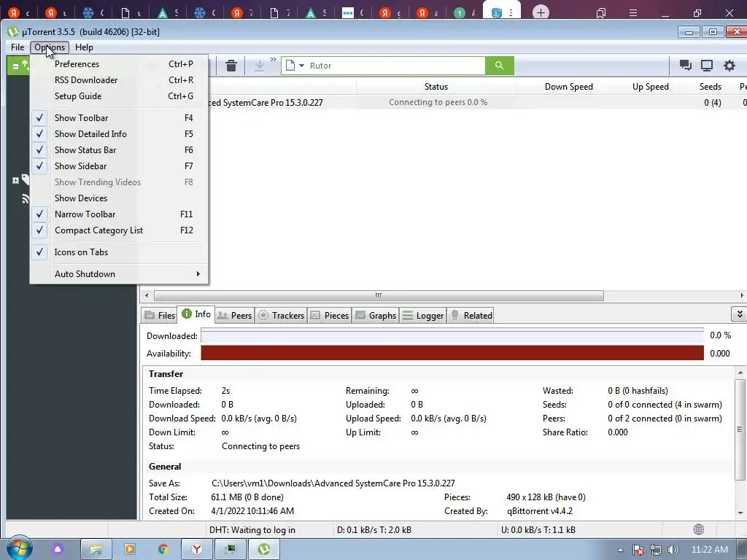Click the greyed download arrow toolbar icon

pyautogui.click(x=259, y=66)
